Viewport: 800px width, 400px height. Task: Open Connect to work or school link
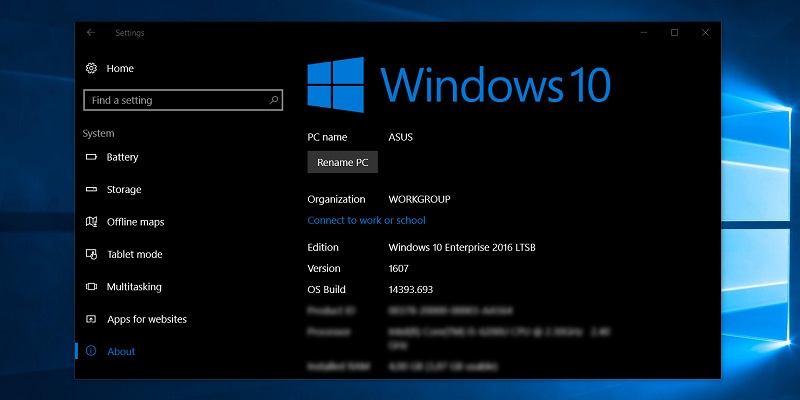tap(366, 221)
